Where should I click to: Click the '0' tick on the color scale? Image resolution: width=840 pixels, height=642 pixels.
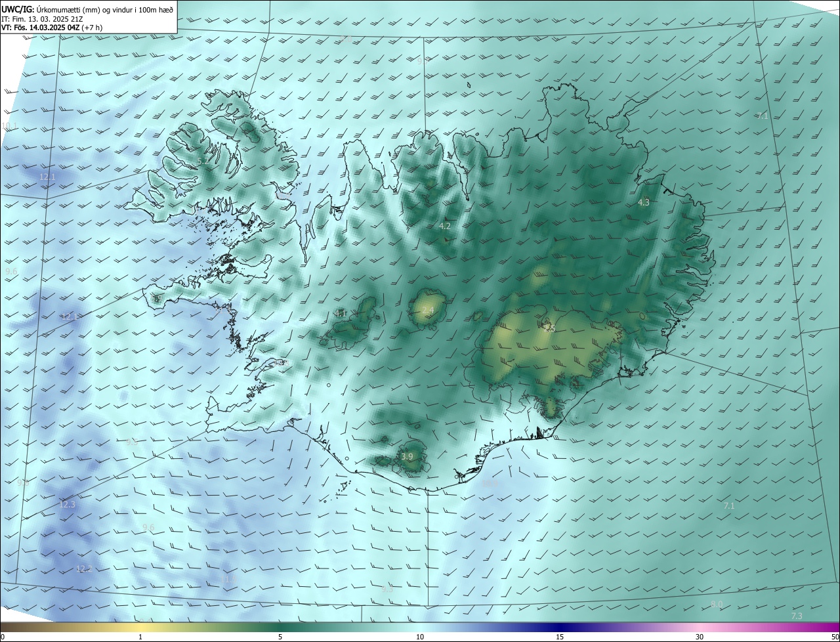[x=3, y=637]
